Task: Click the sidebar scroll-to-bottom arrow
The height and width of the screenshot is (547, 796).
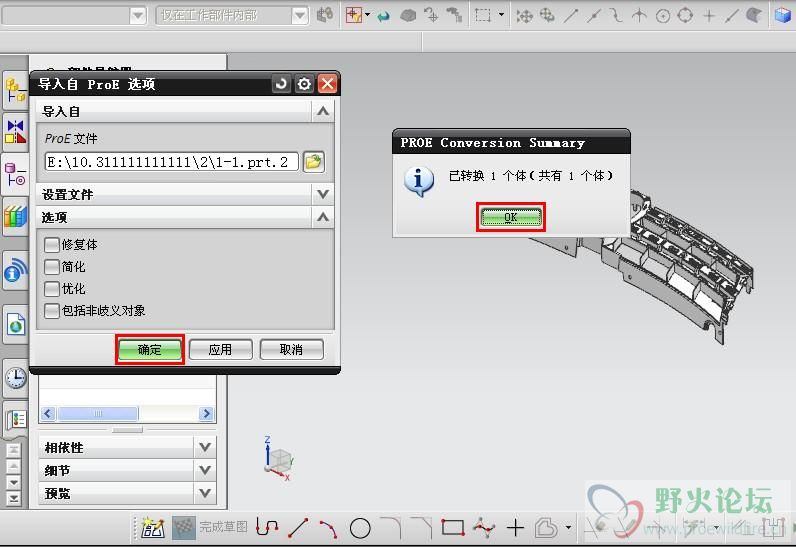Action: pos(13,499)
